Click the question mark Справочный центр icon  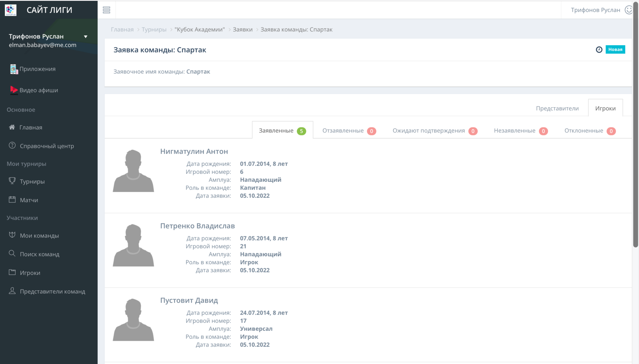pyautogui.click(x=12, y=145)
